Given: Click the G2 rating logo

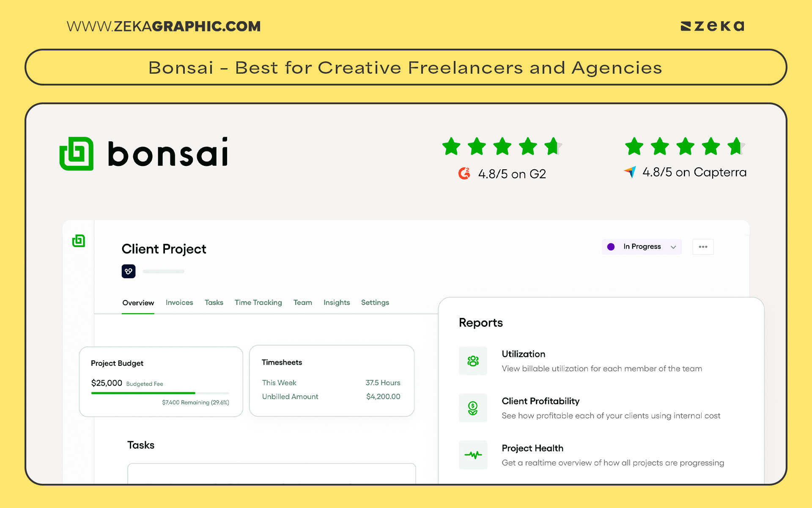Looking at the screenshot, I should click(x=464, y=174).
